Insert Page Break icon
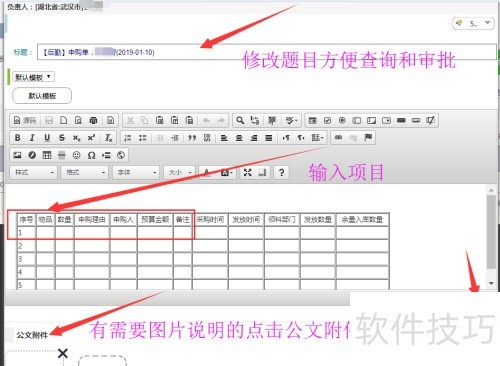The height and width of the screenshot is (366, 500). (106, 155)
